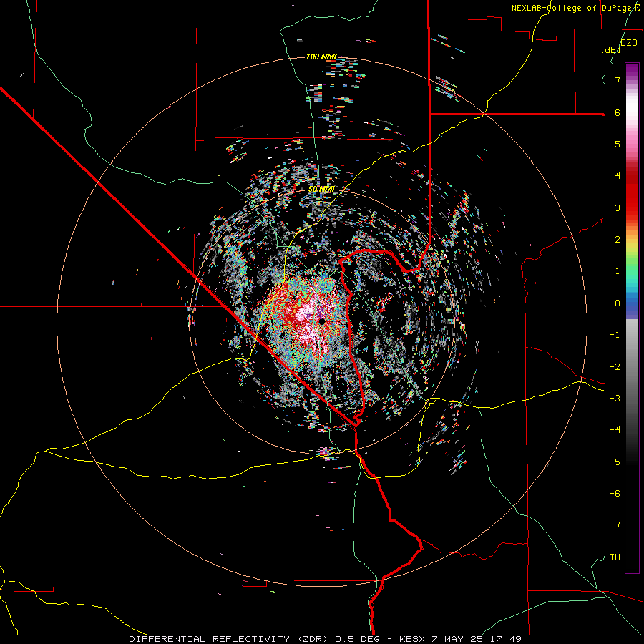644x644 pixels.
Task: Click the -3 value on the color scale
Action: coord(615,399)
